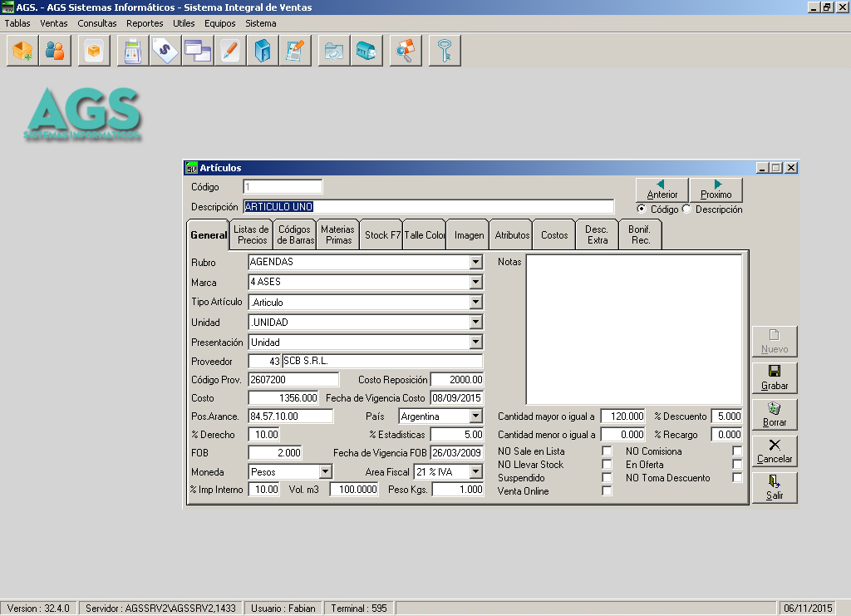Screen dimensions: 851x616
Task: Open the País dropdown
Action: point(476,416)
